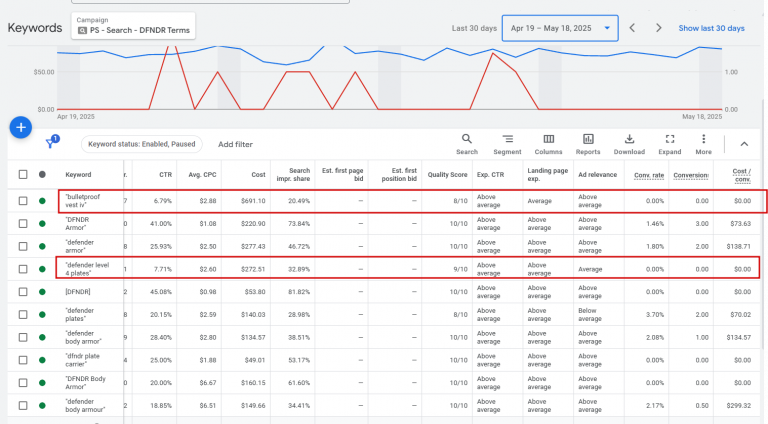The width and height of the screenshot is (768, 424).
Task: Sort by Search impr. share header
Action: click(293, 174)
